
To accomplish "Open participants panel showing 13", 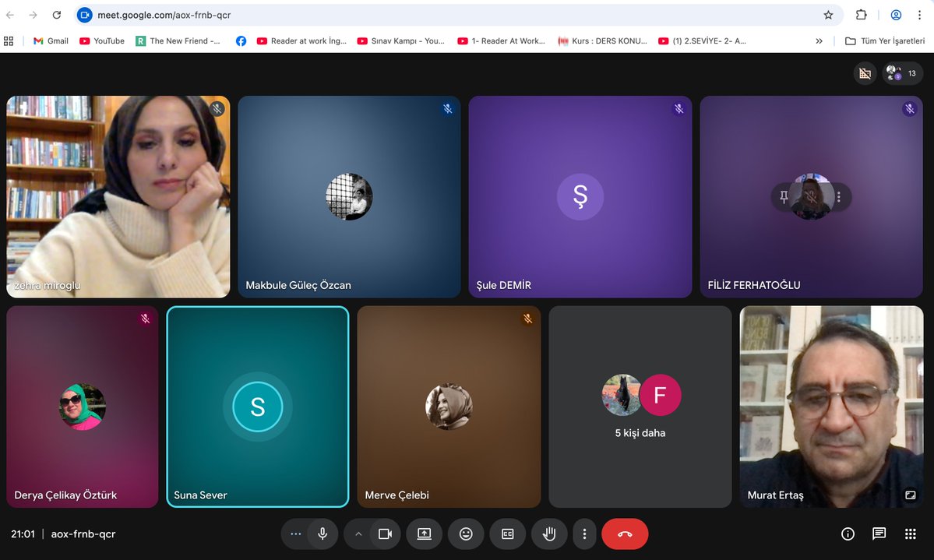I will 902,73.
